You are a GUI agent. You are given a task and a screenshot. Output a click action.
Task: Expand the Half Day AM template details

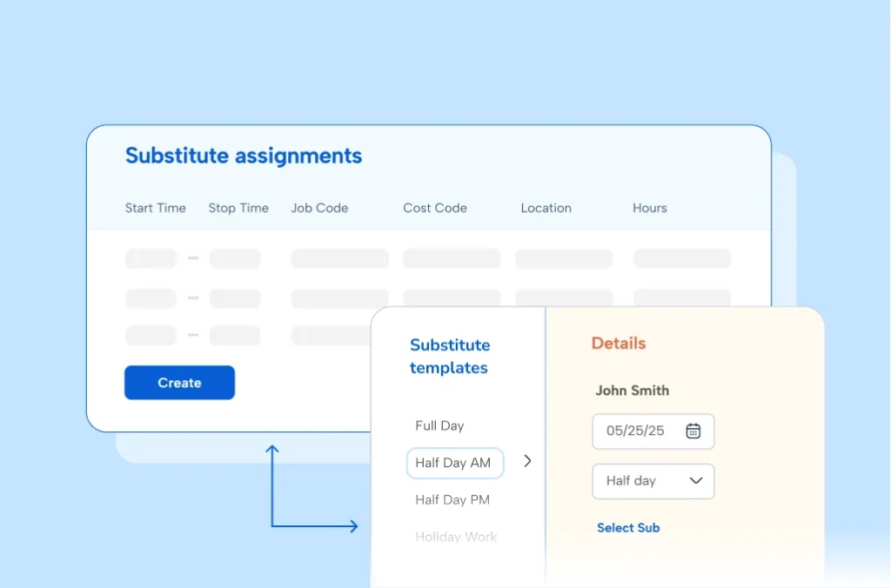coord(526,462)
